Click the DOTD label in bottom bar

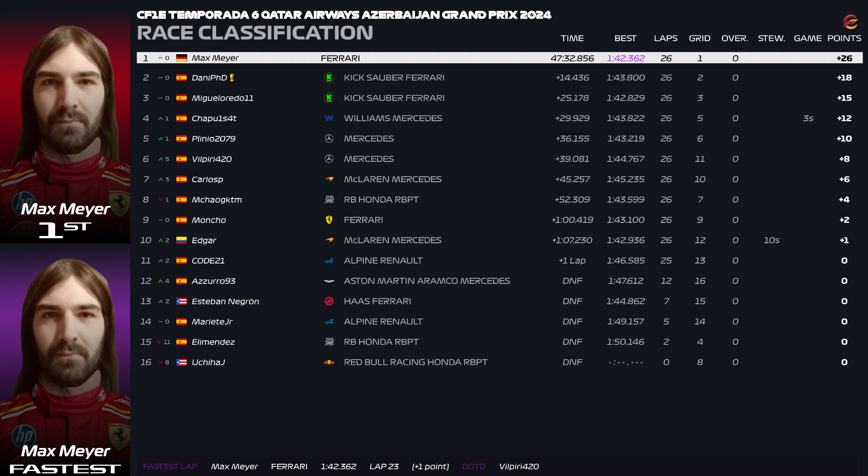tap(473, 467)
